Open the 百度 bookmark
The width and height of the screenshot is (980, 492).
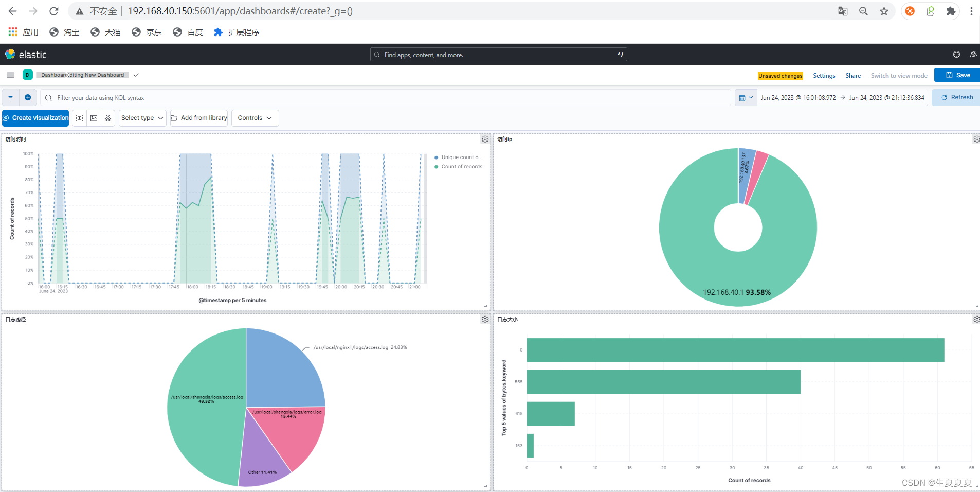pyautogui.click(x=188, y=32)
